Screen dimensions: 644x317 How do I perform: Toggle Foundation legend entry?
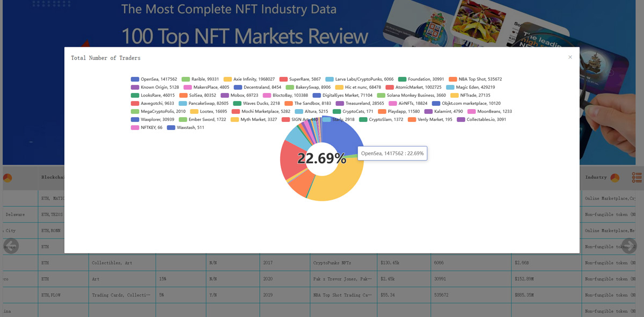coord(421,79)
